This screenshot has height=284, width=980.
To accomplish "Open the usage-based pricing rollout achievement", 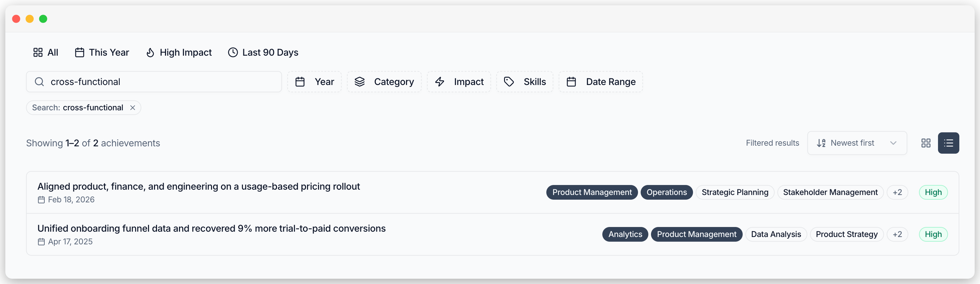I will point(198,186).
